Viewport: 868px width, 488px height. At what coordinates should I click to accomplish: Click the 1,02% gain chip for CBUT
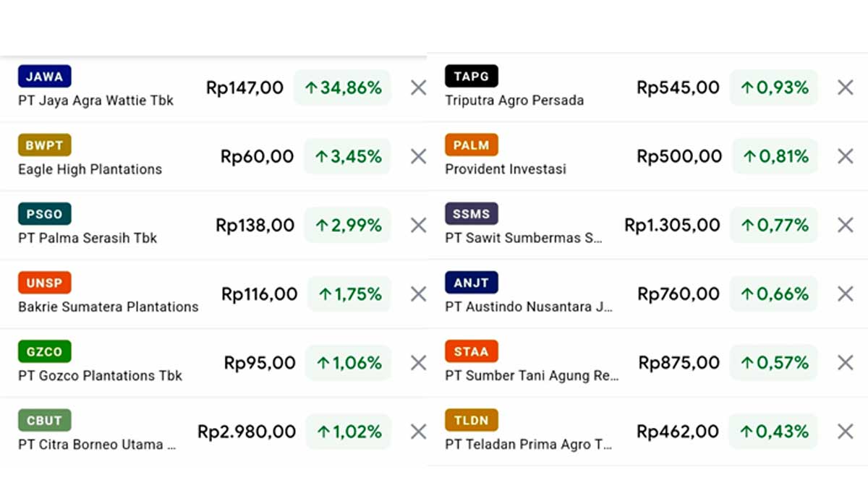348,432
